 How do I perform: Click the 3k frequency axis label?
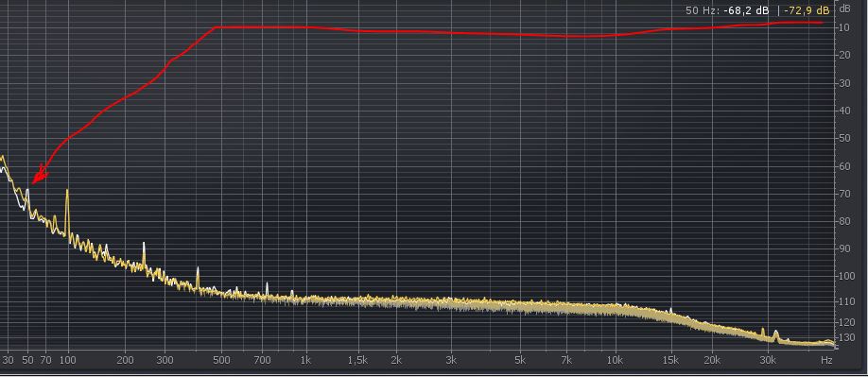click(452, 360)
